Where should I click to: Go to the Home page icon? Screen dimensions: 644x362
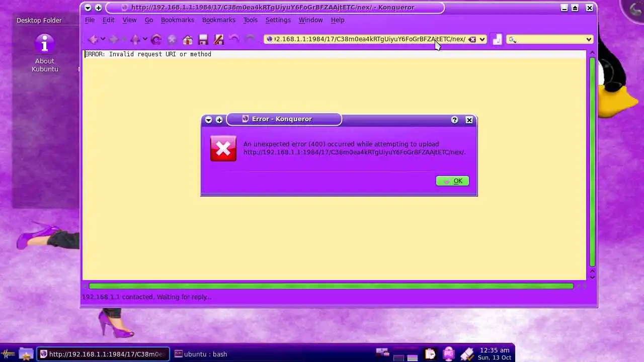point(188,39)
